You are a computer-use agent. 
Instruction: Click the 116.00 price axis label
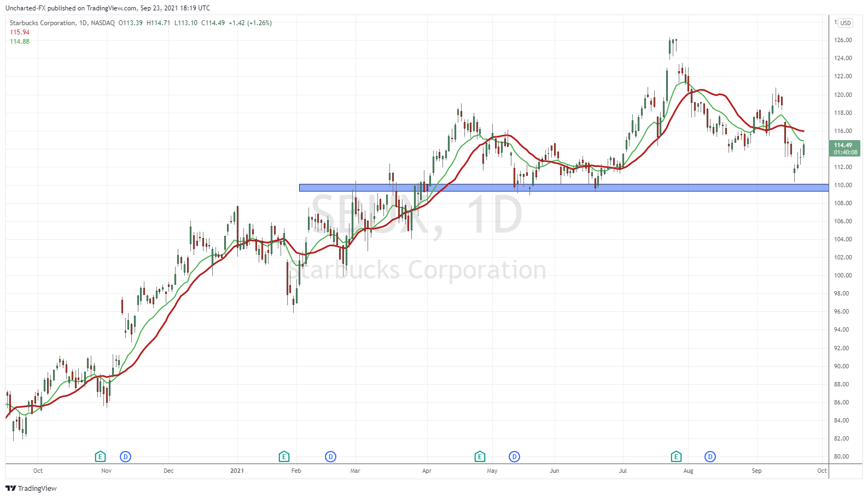843,131
